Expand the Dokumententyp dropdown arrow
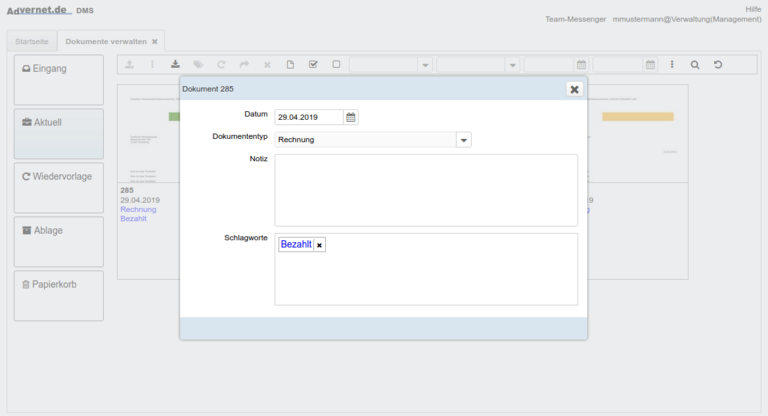 [463, 140]
